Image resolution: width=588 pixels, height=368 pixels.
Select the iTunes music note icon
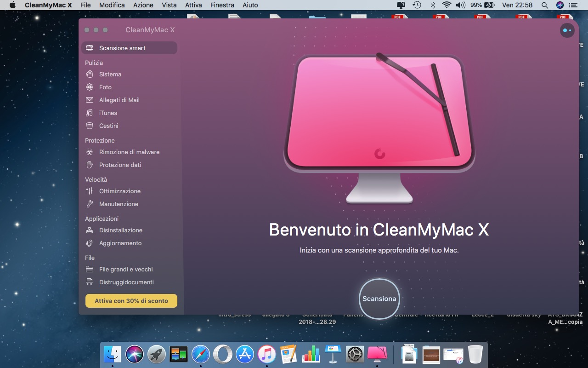(90, 113)
